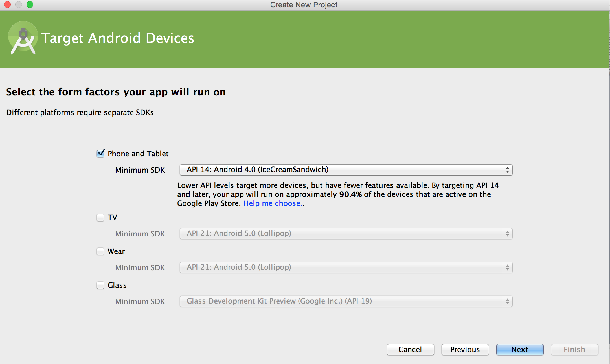Go back with the Previous button
610x364 pixels.
[465, 350]
